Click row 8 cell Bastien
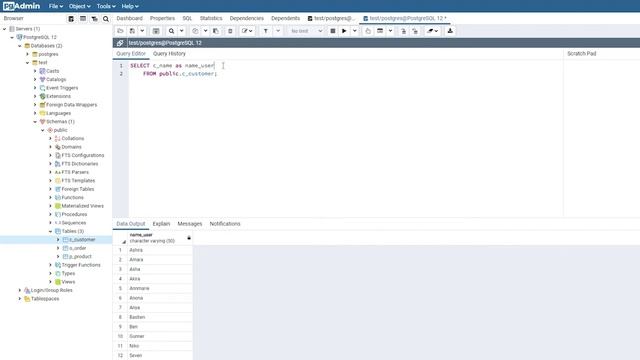Viewport: 640px width, 360px height. 160,317
